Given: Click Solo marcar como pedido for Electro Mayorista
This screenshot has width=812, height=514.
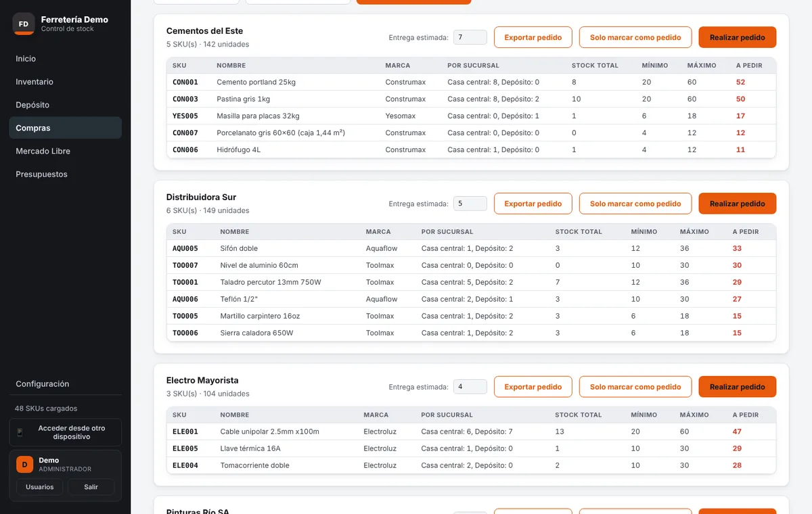Looking at the screenshot, I should click(635, 387).
